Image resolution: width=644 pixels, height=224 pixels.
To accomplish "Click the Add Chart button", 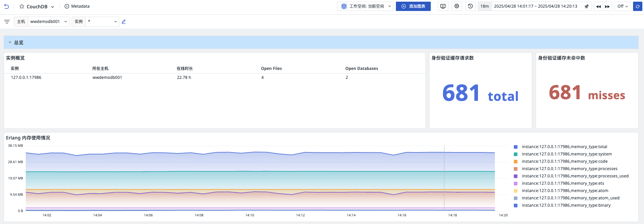I will pos(413,6).
